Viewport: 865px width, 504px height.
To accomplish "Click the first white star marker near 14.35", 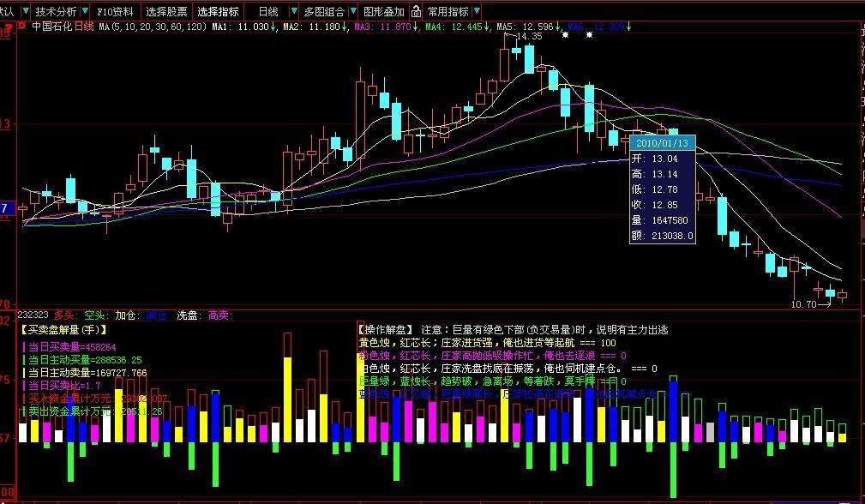I will [x=565, y=35].
